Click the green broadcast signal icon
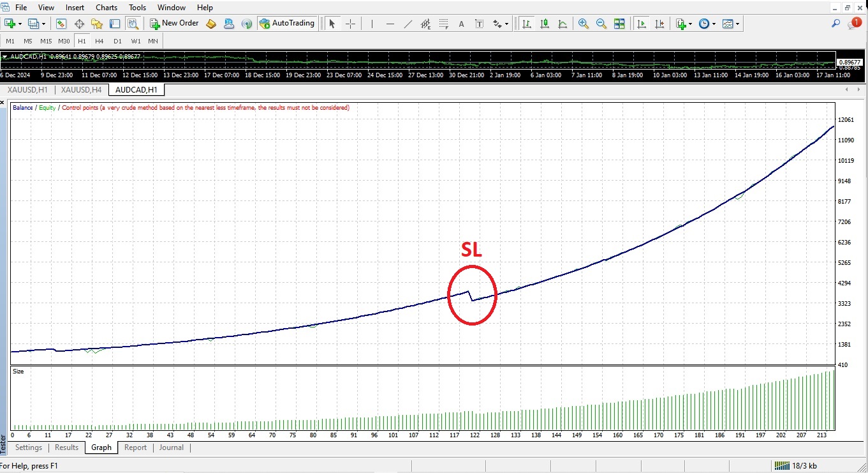 pos(247,24)
